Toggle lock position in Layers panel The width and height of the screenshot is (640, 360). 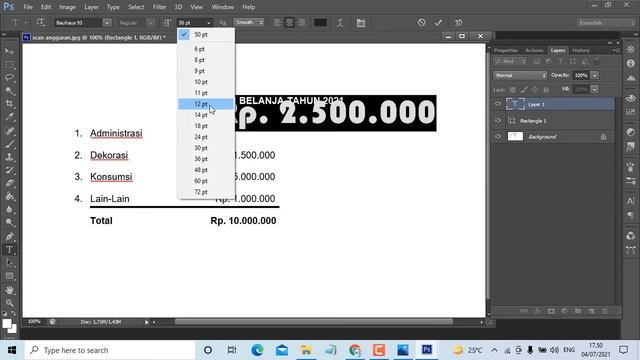click(535, 89)
